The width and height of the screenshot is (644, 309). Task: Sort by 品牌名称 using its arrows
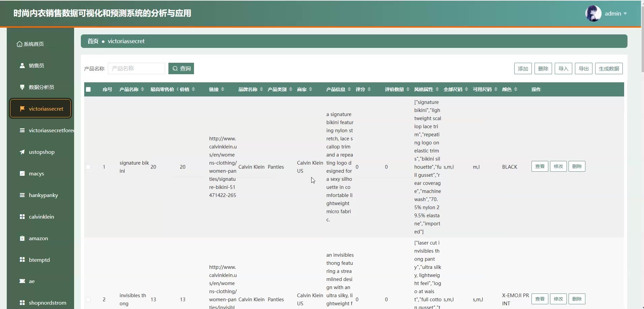click(261, 89)
